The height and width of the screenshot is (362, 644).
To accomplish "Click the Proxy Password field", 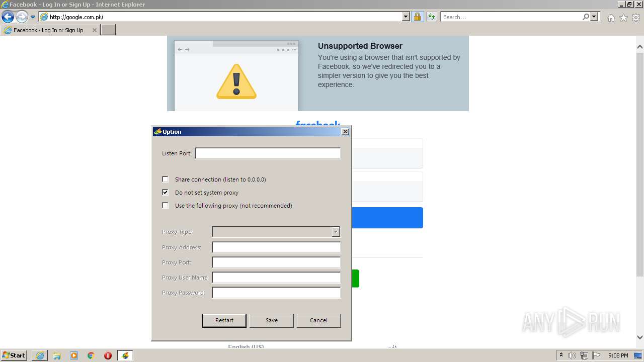I will (x=276, y=293).
